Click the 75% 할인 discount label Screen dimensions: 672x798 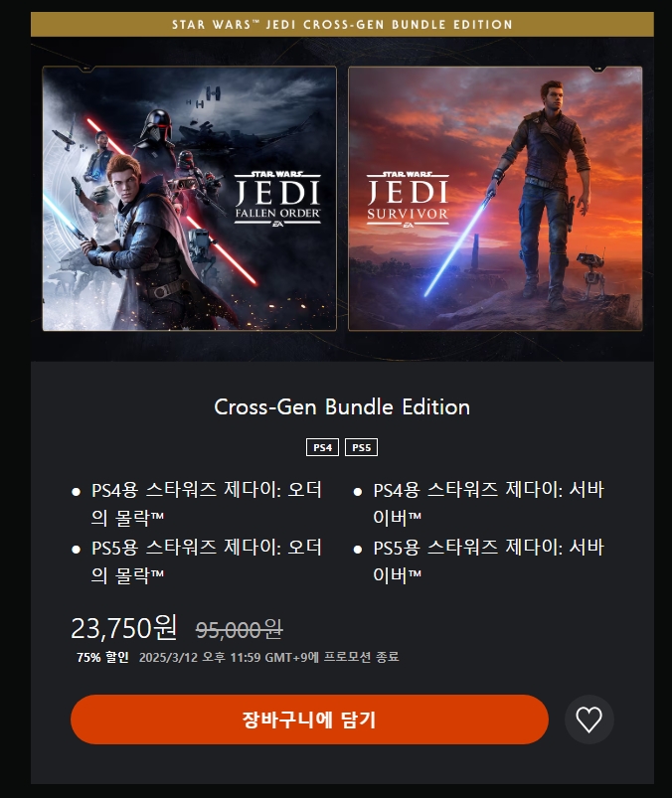point(102,657)
